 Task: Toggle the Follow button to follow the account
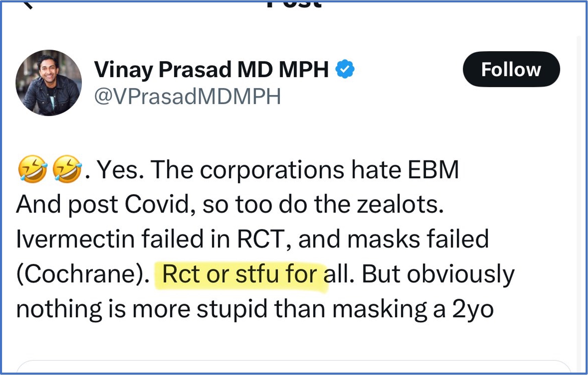click(x=511, y=70)
